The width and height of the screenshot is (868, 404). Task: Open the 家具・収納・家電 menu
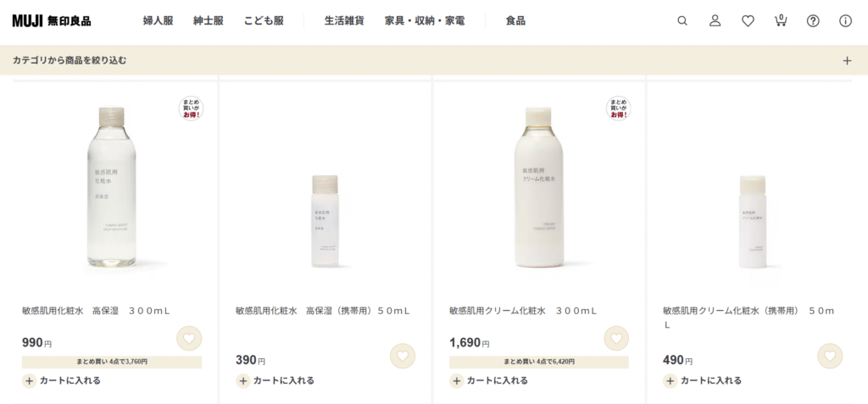click(425, 21)
